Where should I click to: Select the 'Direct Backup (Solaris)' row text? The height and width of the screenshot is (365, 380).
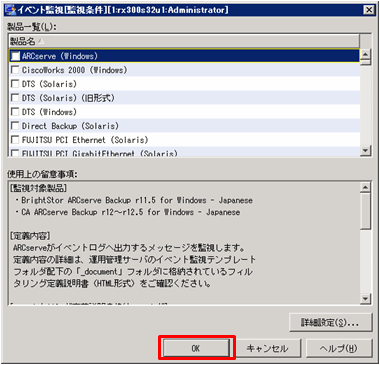coord(70,126)
